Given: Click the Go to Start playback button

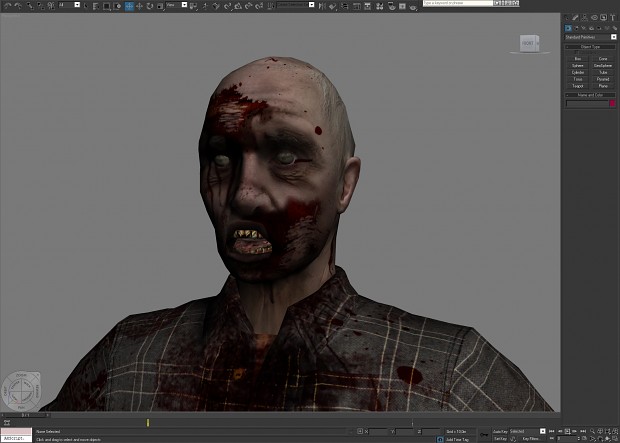Looking at the screenshot, I should (x=551, y=431).
